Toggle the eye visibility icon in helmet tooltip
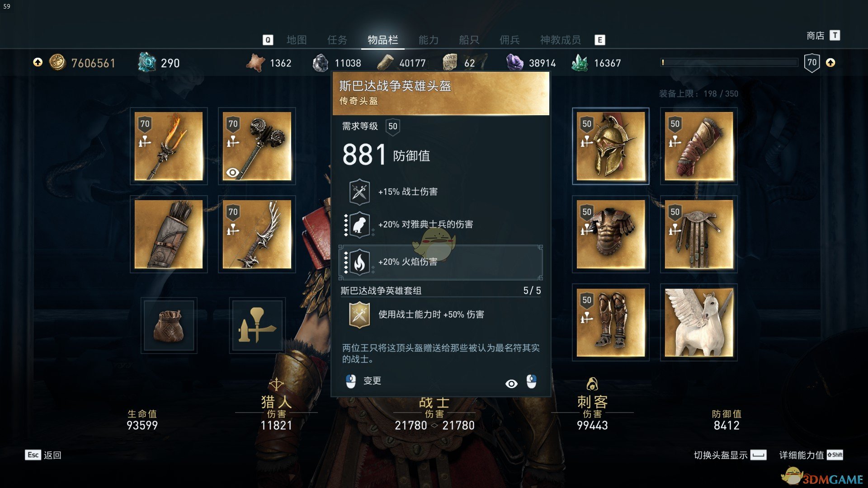This screenshot has width=868, height=488. 511,384
